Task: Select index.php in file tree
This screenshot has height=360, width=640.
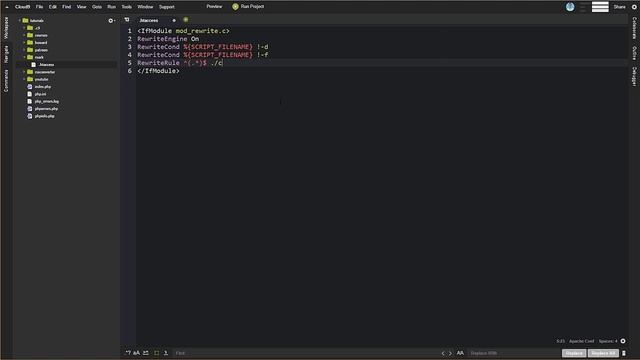Action: 42,87
